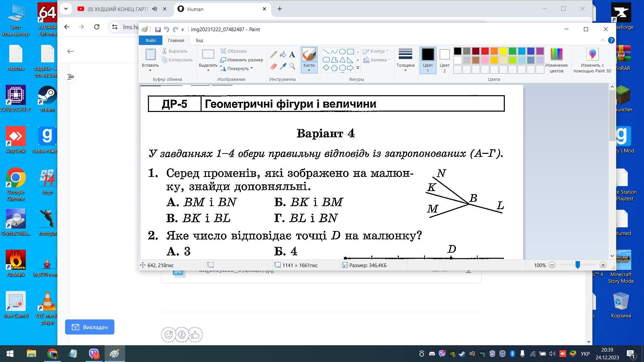Choose the Triangle shape
This screenshot has height=362, width=644.
tap(342, 60)
